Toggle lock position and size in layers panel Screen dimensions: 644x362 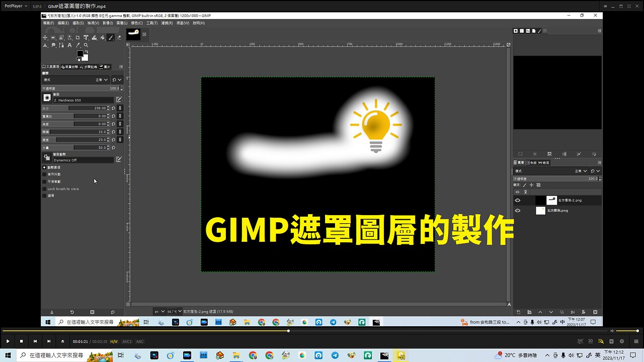(x=531, y=185)
